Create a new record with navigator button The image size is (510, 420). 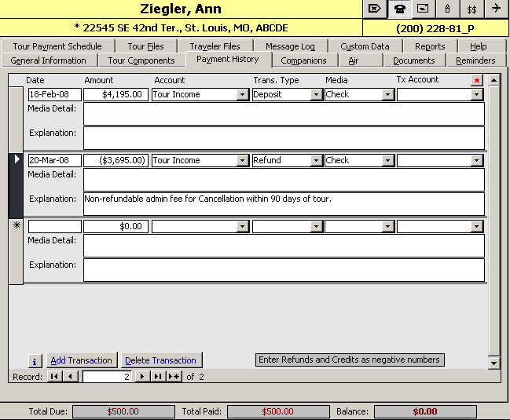click(x=174, y=377)
